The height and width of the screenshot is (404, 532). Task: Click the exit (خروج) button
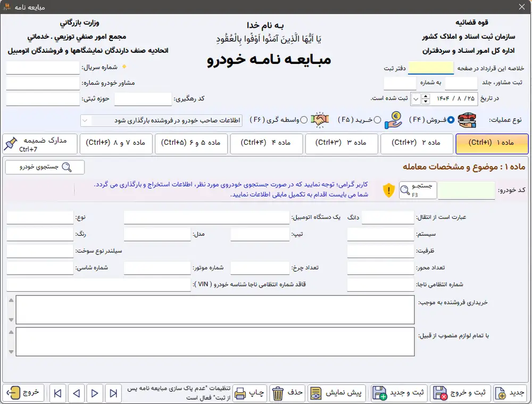(x=23, y=393)
